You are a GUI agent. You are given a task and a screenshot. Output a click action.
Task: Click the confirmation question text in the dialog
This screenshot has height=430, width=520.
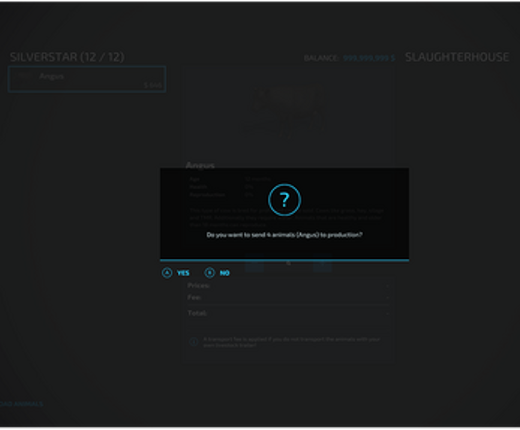[284, 235]
